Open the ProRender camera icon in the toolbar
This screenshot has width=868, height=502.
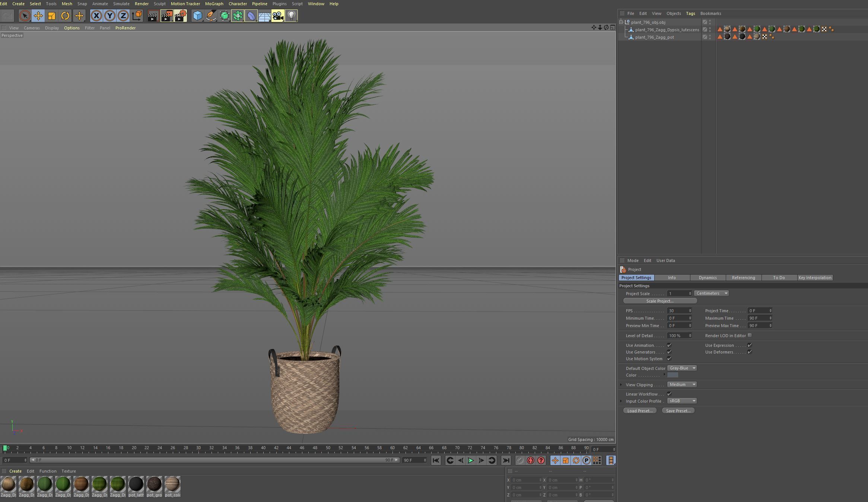point(278,16)
